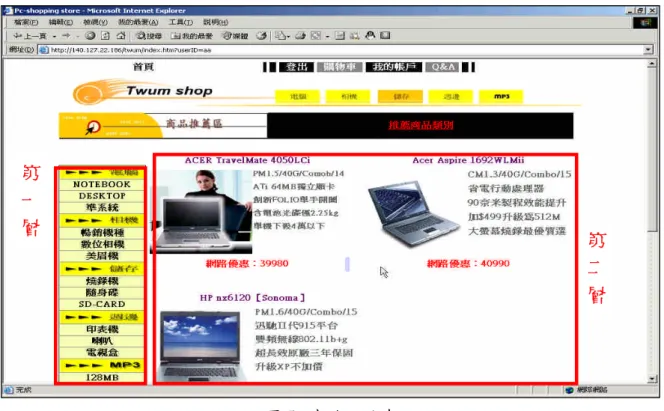Open 暢銷機種 in the sidebar
The height and width of the screenshot is (411, 664).
(x=102, y=233)
